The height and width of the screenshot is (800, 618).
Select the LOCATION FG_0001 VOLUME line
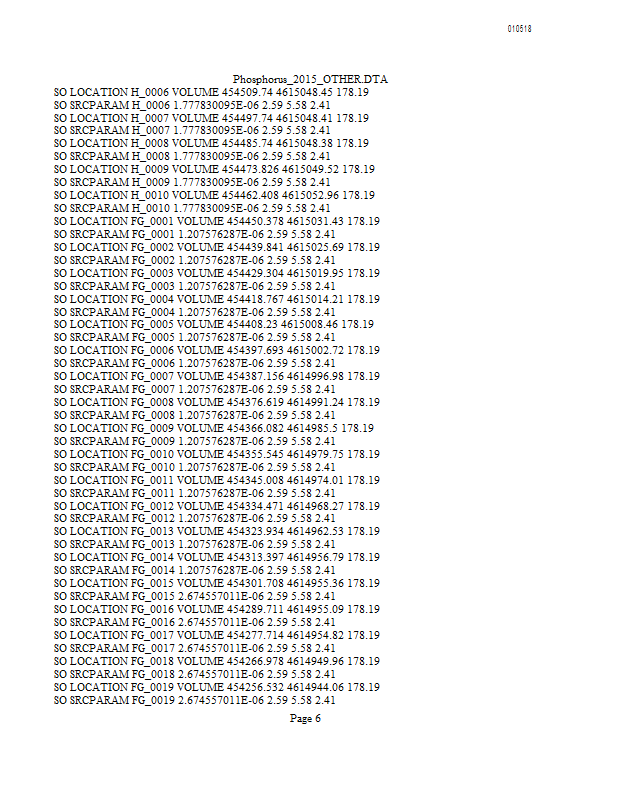(x=217, y=221)
